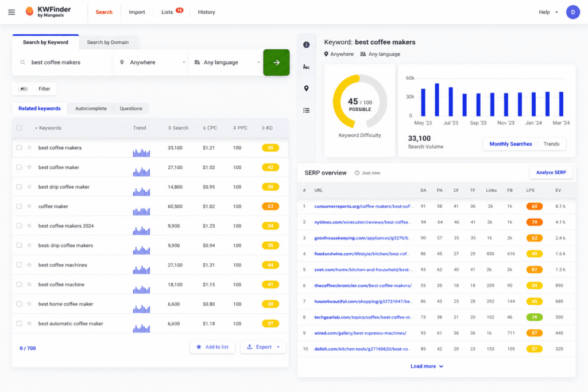588x392 pixels.
Task: Click KD badge 53 for coffee maker
Action: coord(270,206)
